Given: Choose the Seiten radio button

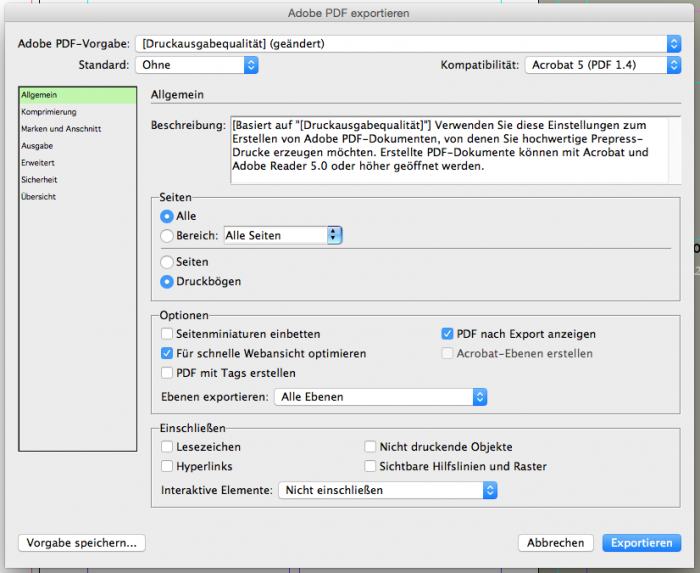Looking at the screenshot, I should point(167,262).
